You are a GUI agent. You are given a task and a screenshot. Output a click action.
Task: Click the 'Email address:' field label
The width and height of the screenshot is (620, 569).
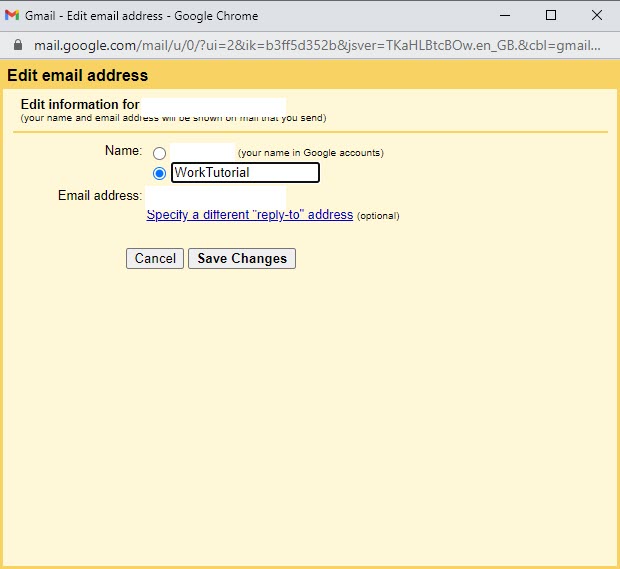(100, 196)
